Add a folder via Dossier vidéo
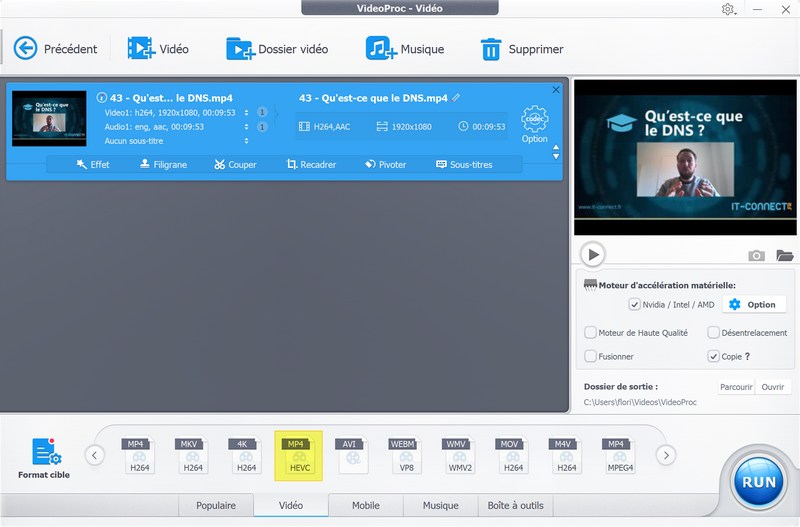Viewport: 800px width, 527px height. pyautogui.click(x=277, y=49)
